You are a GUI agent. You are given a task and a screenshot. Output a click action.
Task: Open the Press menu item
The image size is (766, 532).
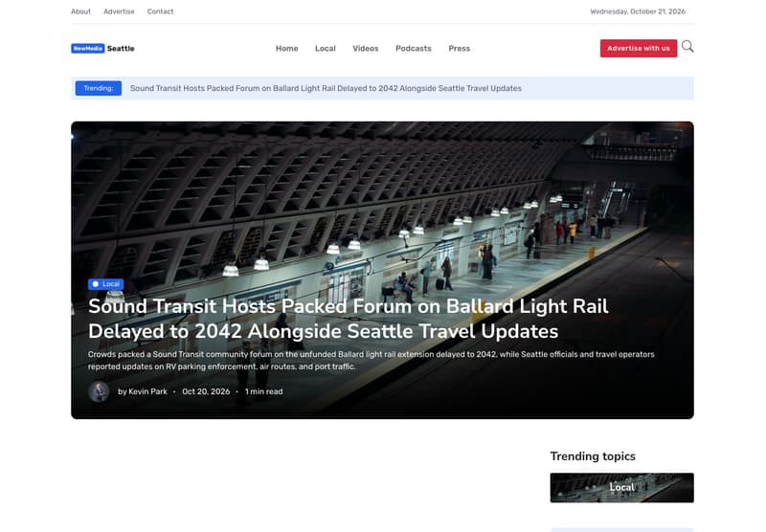tap(460, 48)
